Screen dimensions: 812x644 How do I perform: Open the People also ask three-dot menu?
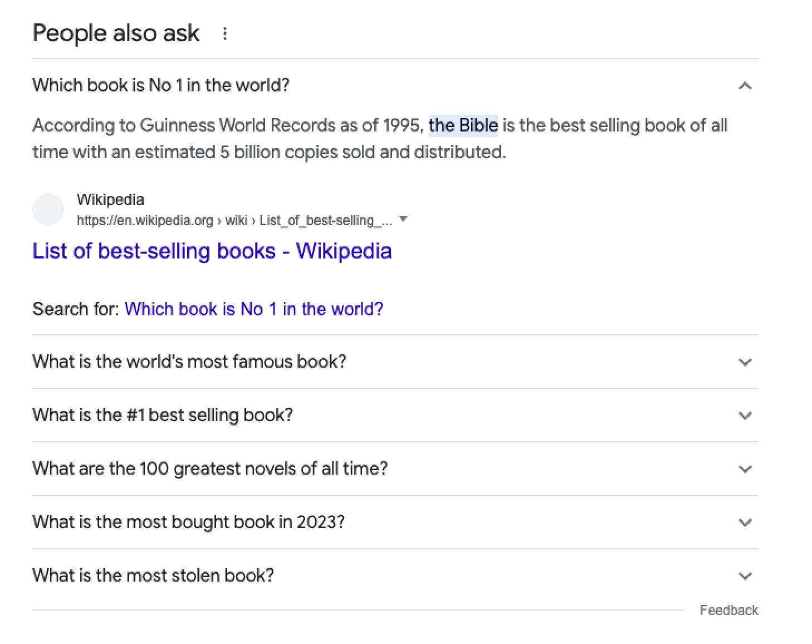pos(225,33)
